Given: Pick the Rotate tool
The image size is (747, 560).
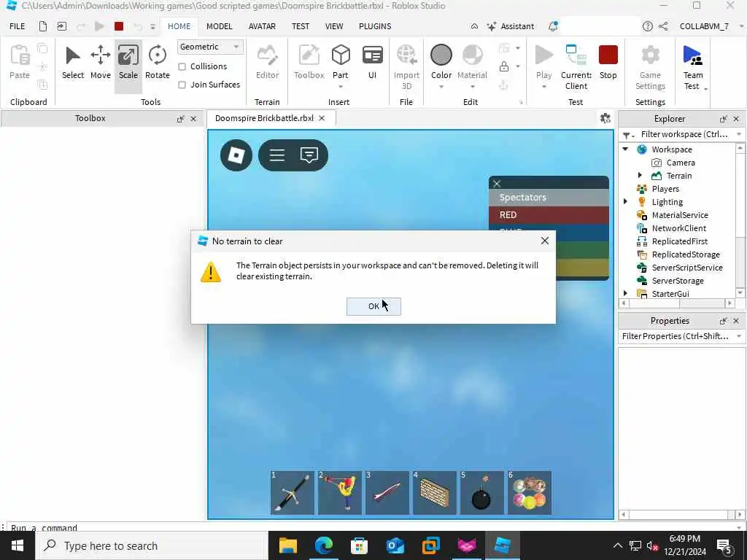Looking at the screenshot, I should pyautogui.click(x=158, y=63).
